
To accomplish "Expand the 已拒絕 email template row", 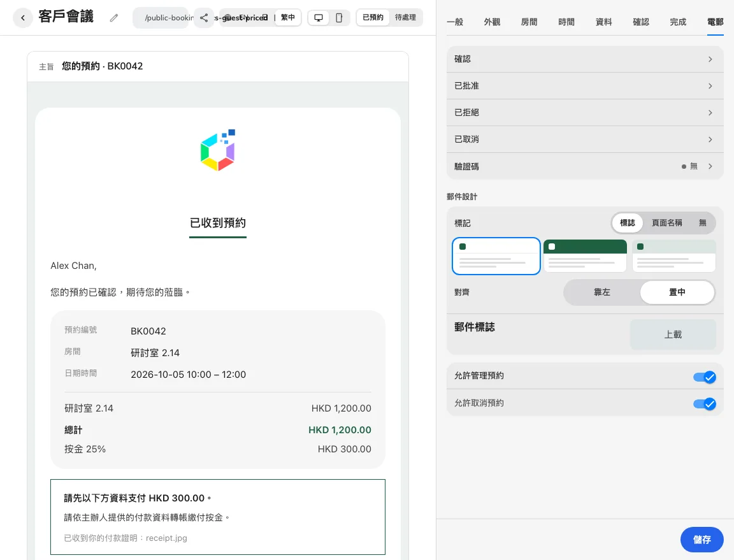I will point(585,112).
